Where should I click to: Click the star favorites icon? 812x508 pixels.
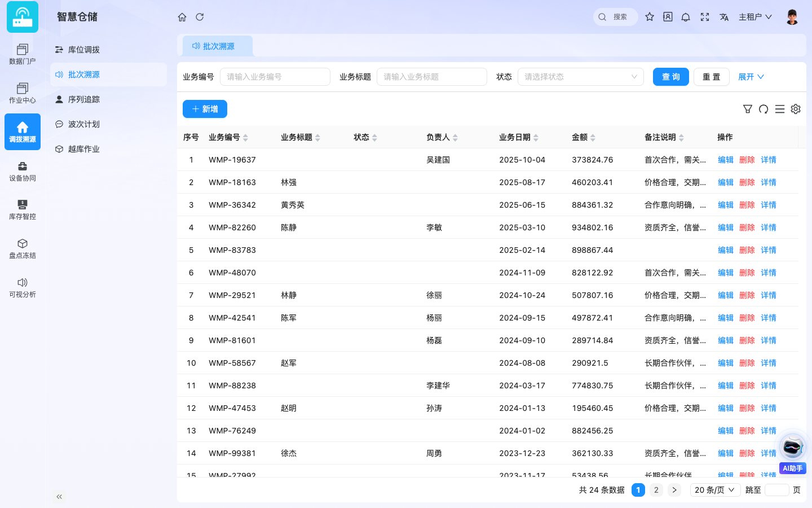[650, 17]
